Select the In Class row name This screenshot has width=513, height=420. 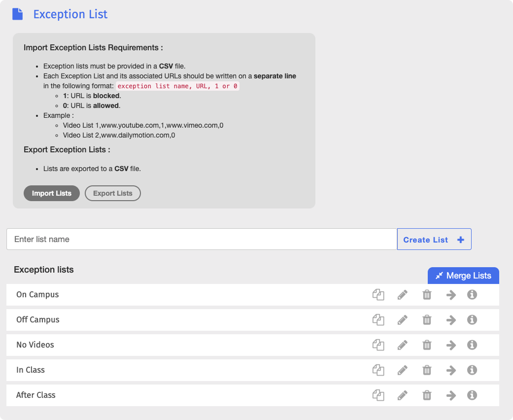click(x=31, y=370)
